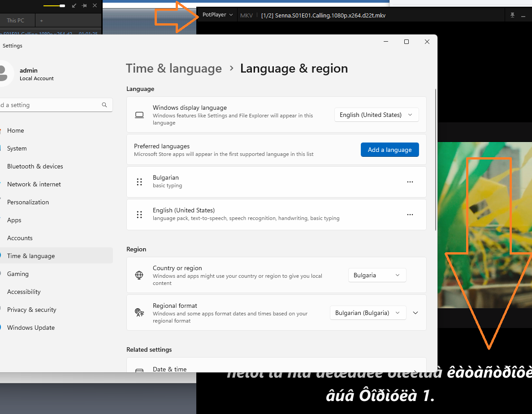Open the Country or region dropdown
Image resolution: width=532 pixels, height=414 pixels.
coord(376,275)
